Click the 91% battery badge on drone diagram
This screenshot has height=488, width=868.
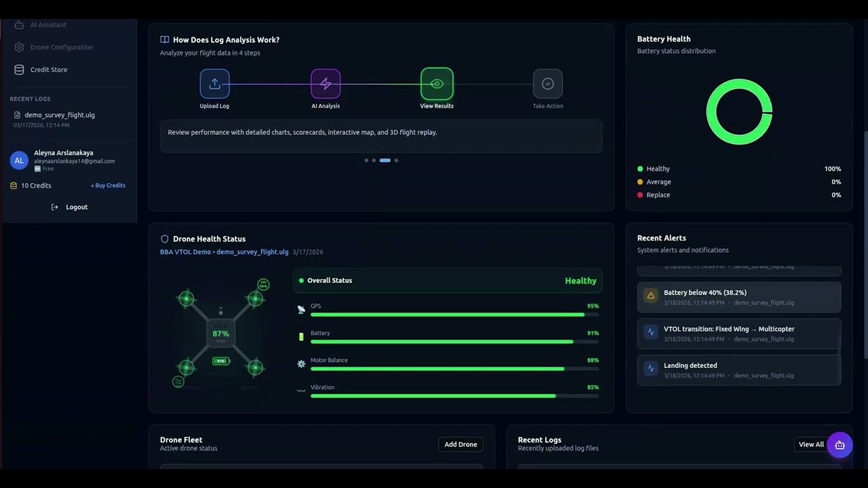click(220, 361)
